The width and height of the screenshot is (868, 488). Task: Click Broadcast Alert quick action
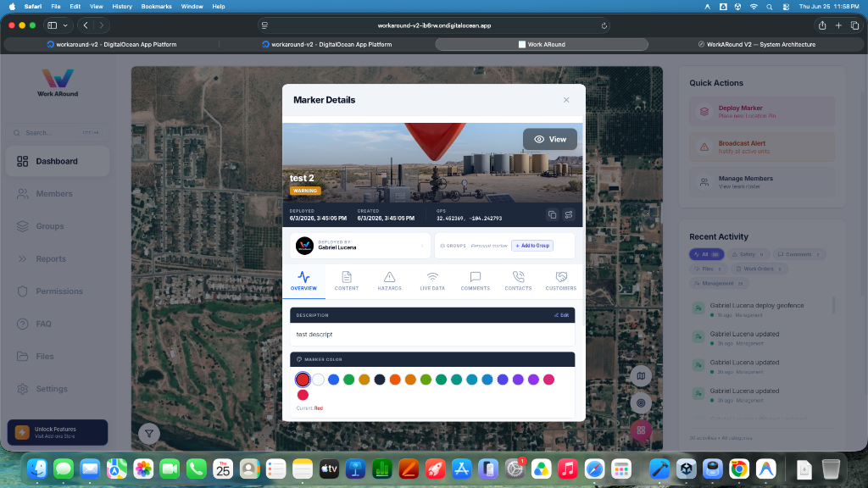pos(762,147)
